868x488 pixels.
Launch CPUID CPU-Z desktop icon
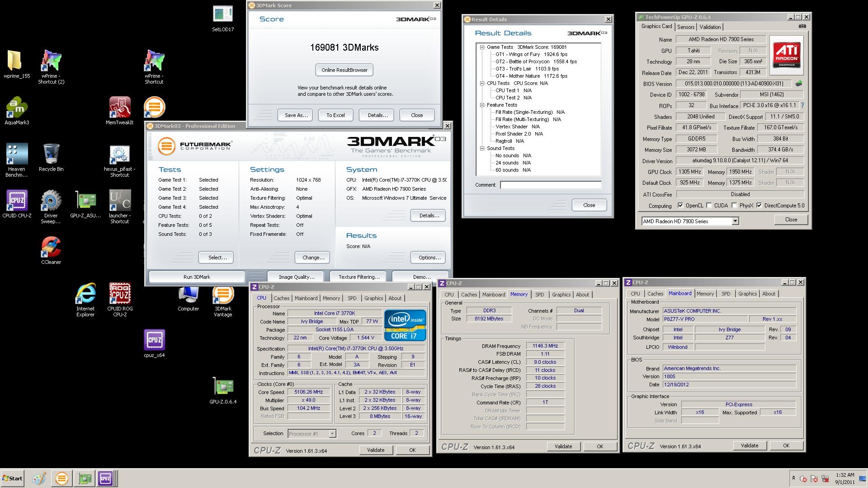(17, 204)
